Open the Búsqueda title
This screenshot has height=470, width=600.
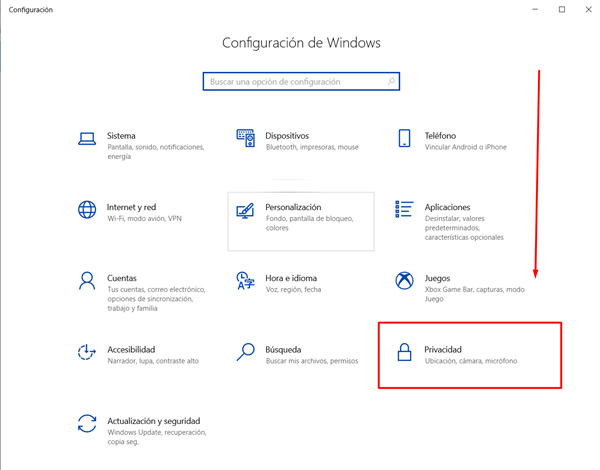(x=283, y=349)
